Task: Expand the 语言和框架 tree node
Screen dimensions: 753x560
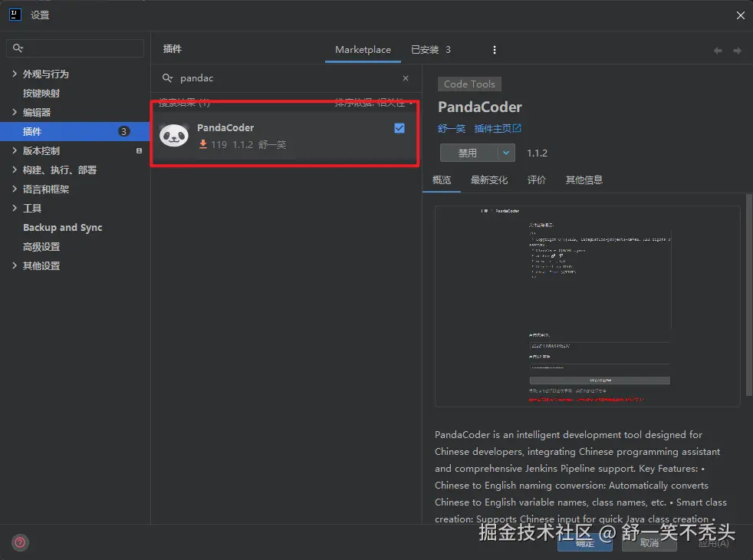Action: point(14,189)
